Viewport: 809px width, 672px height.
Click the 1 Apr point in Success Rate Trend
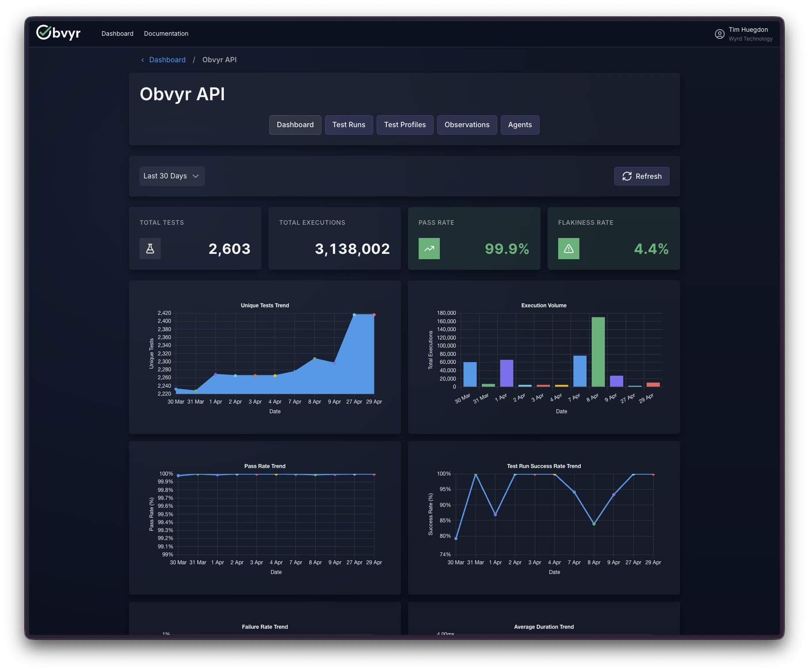495,514
